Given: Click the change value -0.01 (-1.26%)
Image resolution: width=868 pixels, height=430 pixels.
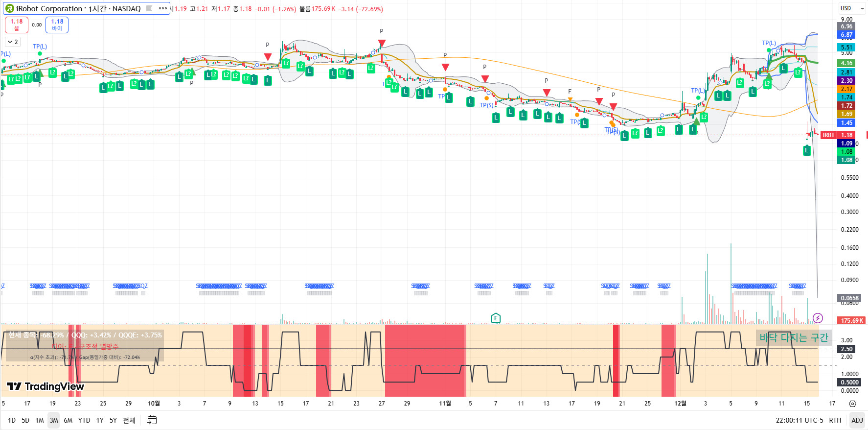Looking at the screenshot, I should point(275,9).
